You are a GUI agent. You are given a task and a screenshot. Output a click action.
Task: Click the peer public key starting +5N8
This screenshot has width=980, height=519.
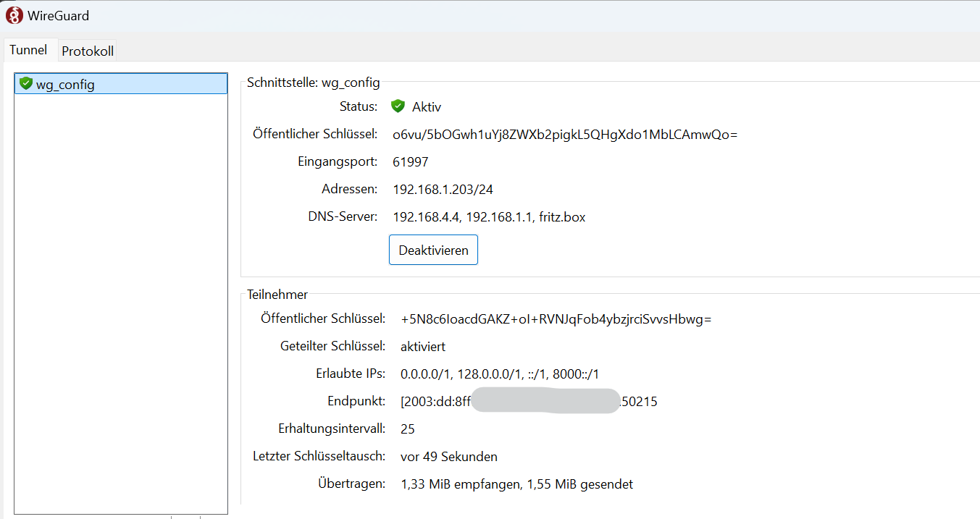click(x=556, y=319)
